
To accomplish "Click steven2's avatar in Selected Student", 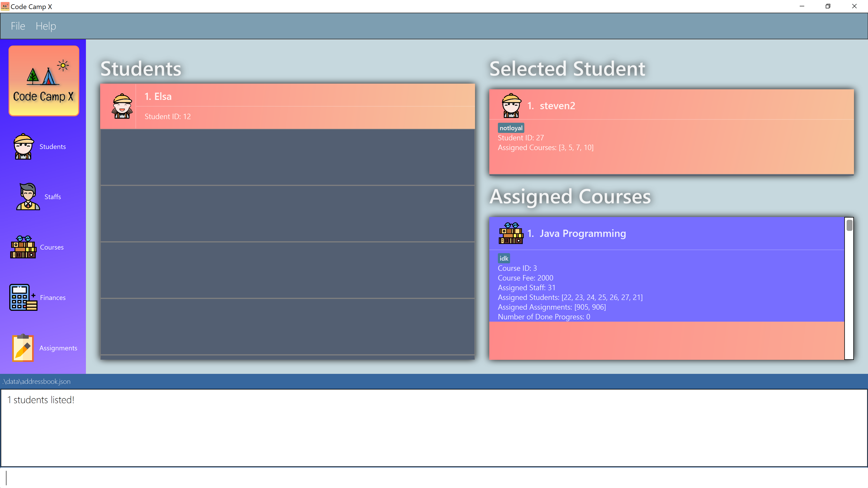I will (x=511, y=106).
